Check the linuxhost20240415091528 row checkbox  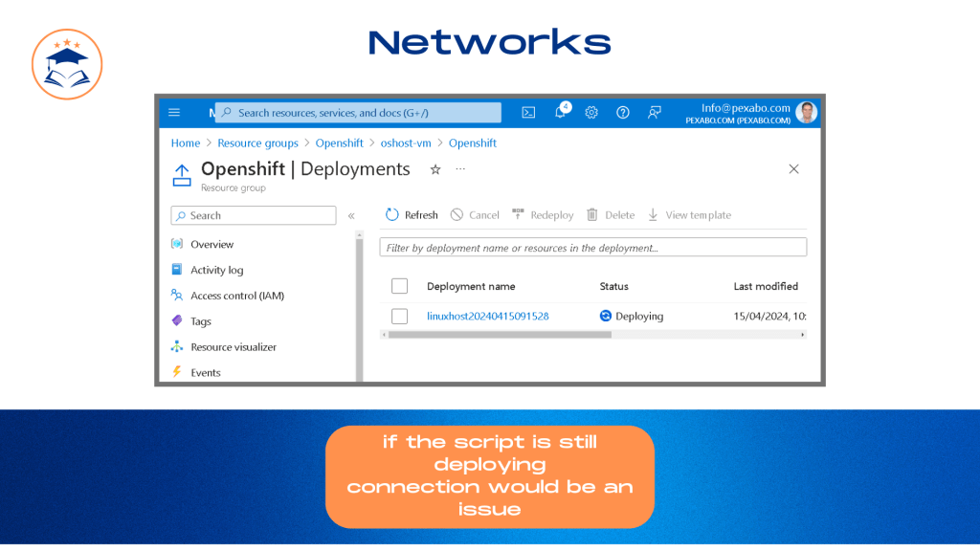pyautogui.click(x=399, y=316)
